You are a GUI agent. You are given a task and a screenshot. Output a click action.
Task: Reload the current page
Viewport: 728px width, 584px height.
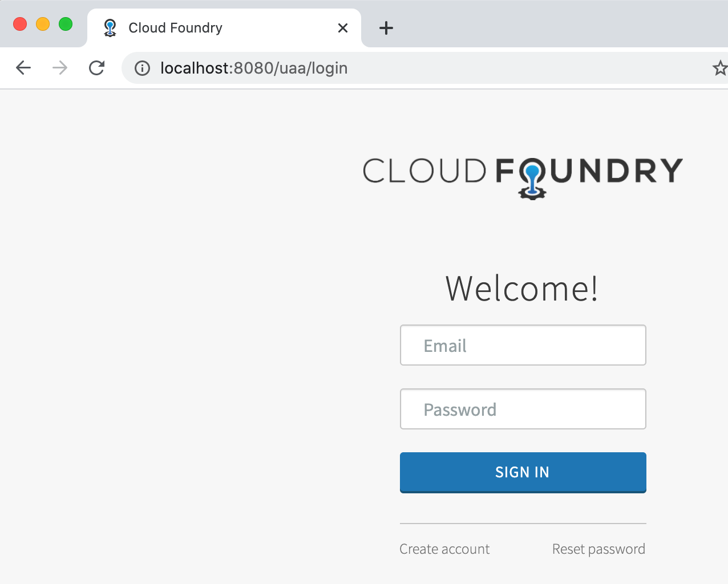pyautogui.click(x=97, y=68)
